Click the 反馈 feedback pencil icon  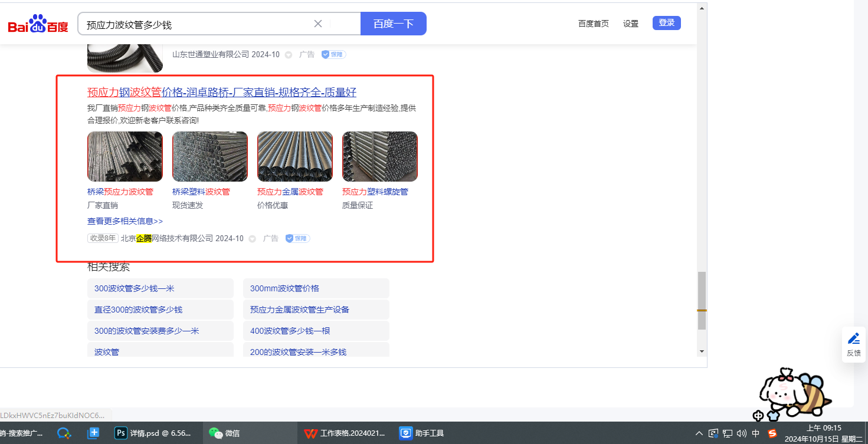point(853,338)
